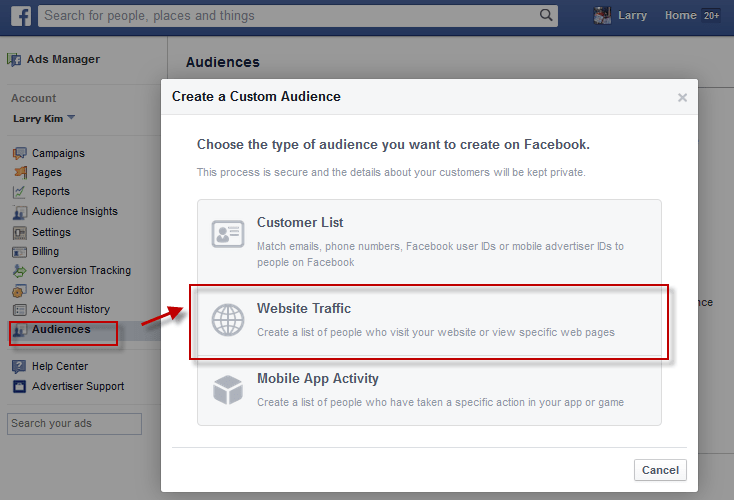
Task: Click the Audiences sidebar icon
Action: [19, 330]
